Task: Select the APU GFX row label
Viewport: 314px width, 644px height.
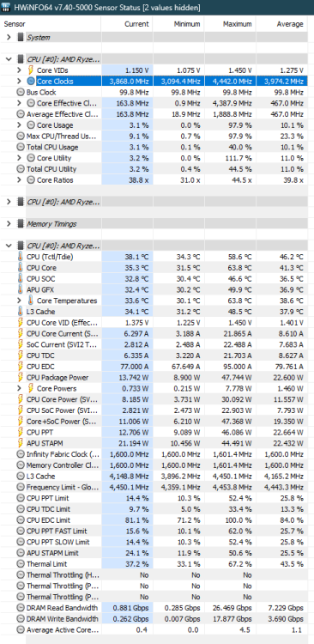Action: (x=40, y=289)
